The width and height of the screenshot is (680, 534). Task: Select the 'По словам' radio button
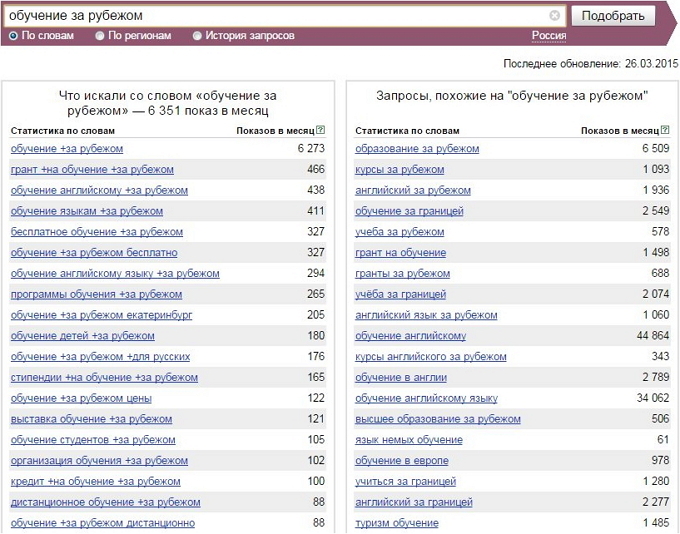14,36
